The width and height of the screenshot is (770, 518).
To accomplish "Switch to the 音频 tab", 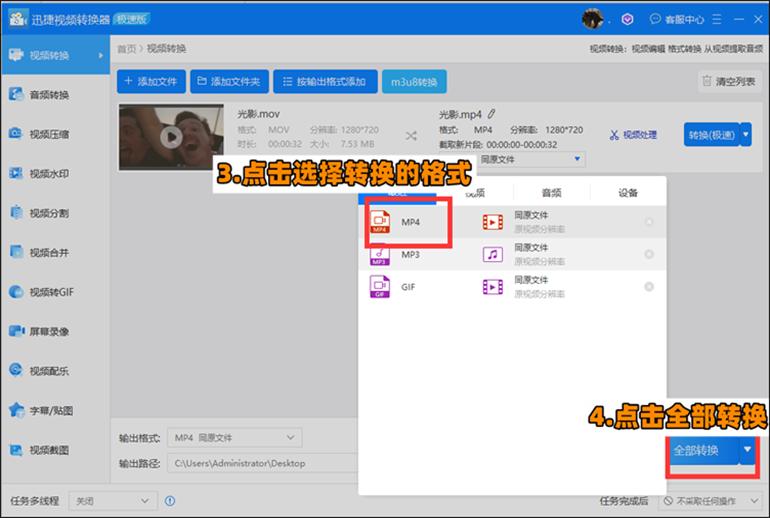I will 551,192.
